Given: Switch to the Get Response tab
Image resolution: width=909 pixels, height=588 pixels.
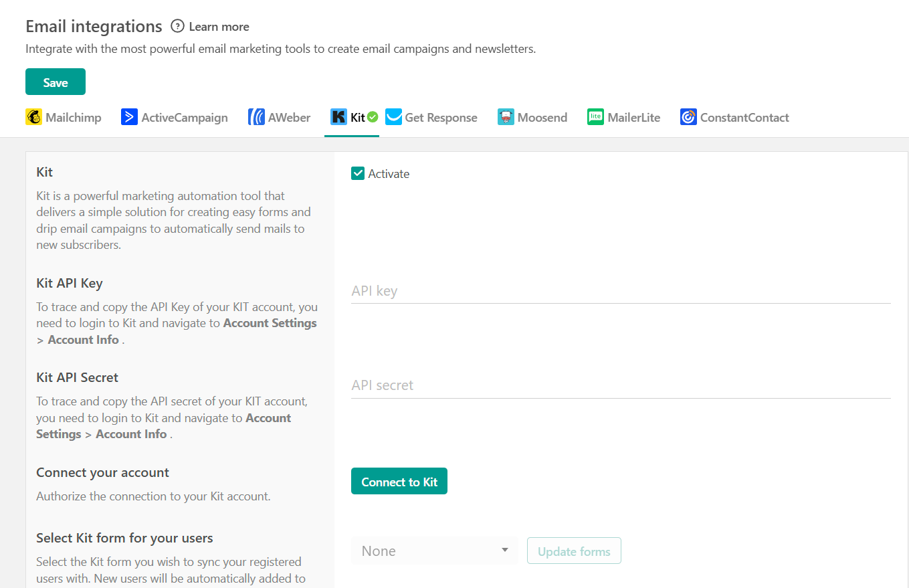Looking at the screenshot, I should (431, 118).
